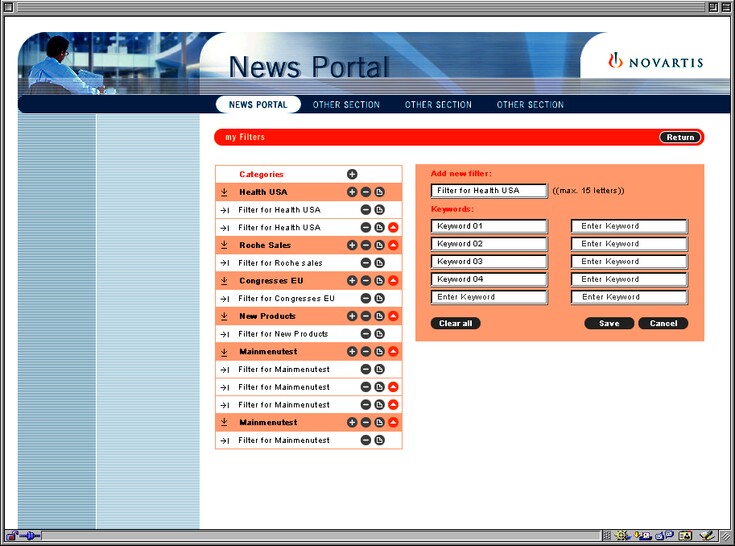Move New Products category up

point(393,316)
